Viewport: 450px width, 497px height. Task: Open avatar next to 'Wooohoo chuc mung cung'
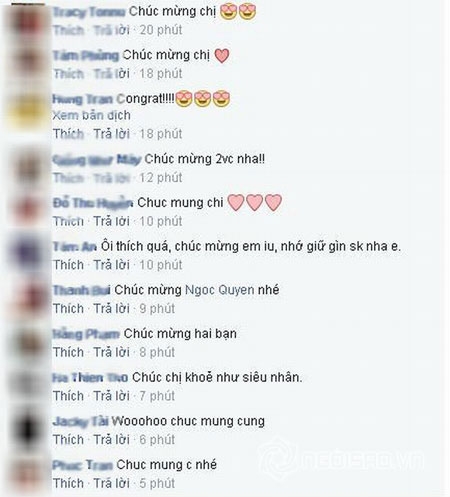(29, 429)
